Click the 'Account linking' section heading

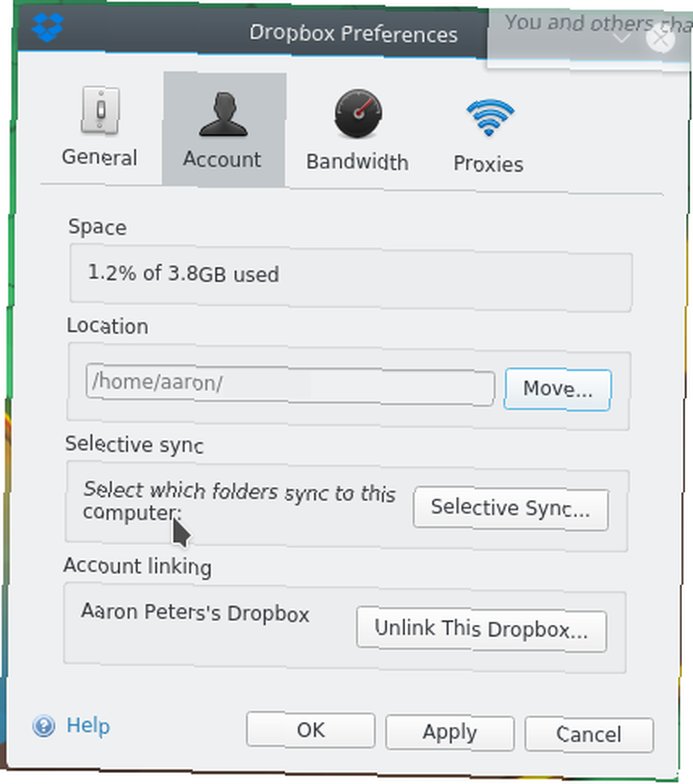[137, 567]
